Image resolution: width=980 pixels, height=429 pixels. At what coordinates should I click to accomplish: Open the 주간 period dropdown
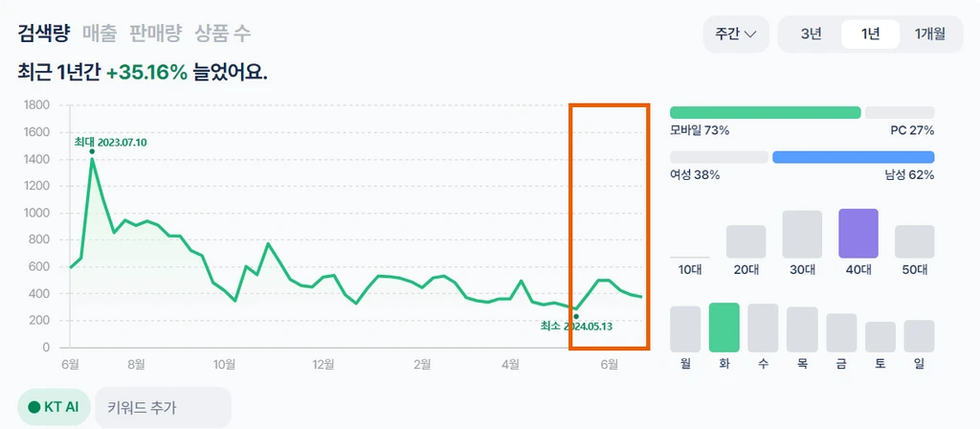pyautogui.click(x=735, y=34)
